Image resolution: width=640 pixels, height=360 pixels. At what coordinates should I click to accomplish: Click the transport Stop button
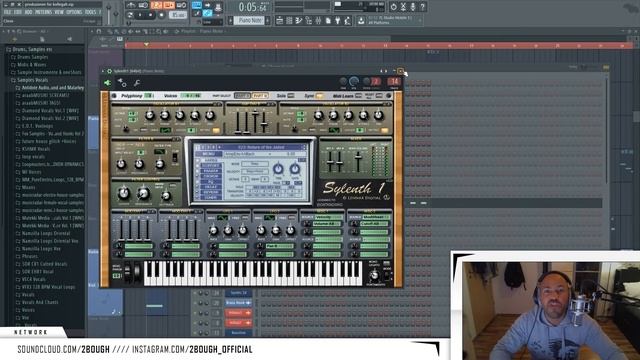click(151, 15)
